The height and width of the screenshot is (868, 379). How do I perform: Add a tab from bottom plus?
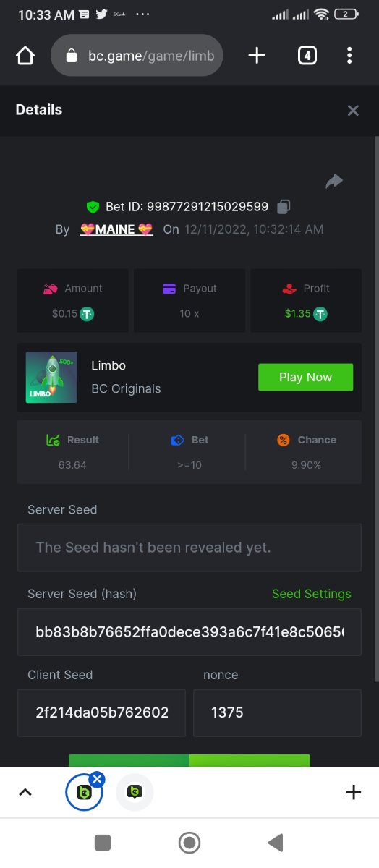tap(353, 792)
